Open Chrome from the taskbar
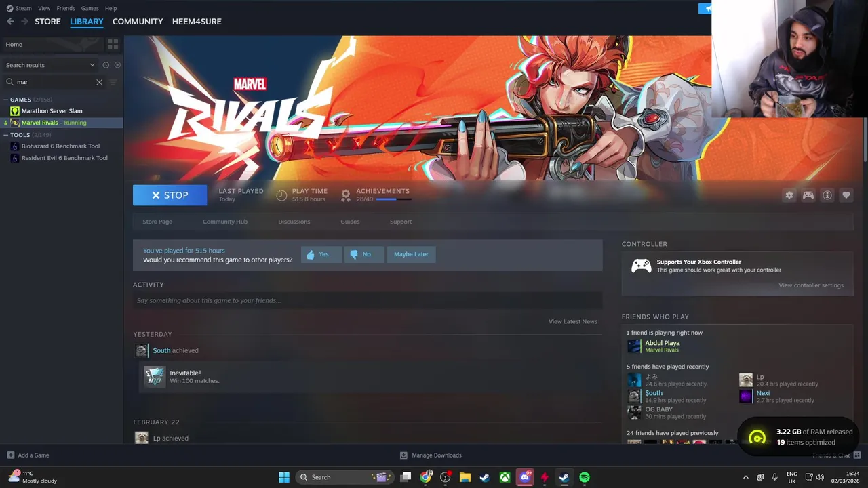This screenshot has height=488, width=868. (x=425, y=477)
